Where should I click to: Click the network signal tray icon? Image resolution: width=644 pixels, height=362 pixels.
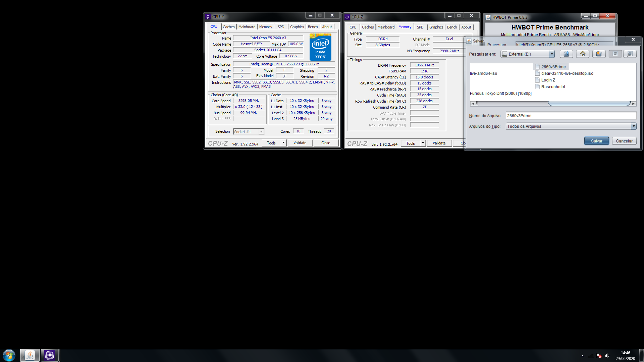[x=591, y=356]
